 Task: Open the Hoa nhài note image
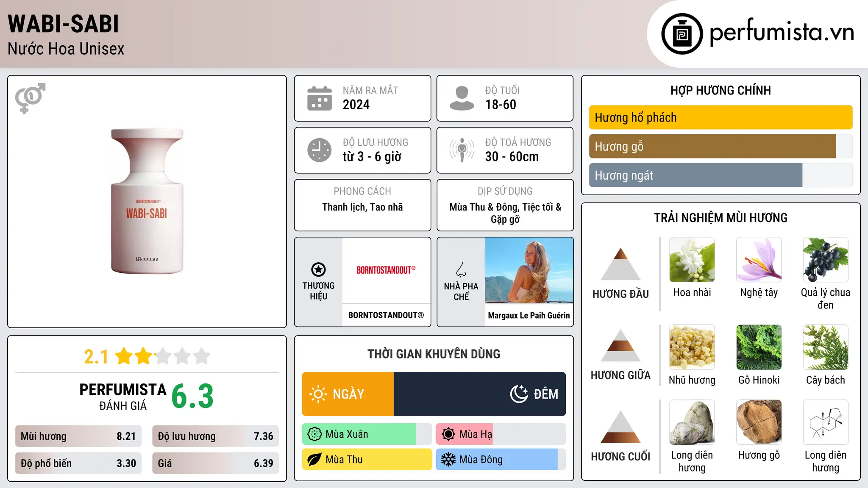692,260
